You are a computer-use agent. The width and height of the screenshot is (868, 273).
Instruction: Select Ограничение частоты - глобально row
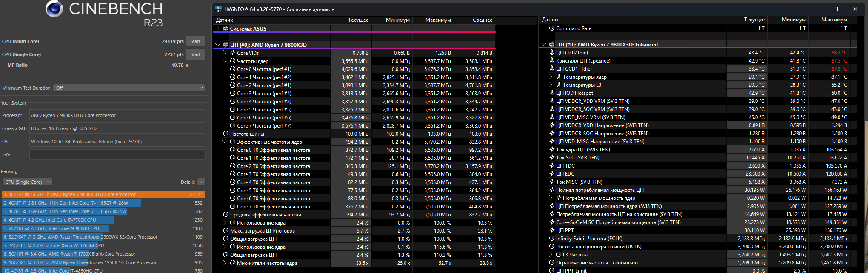coord(698,263)
